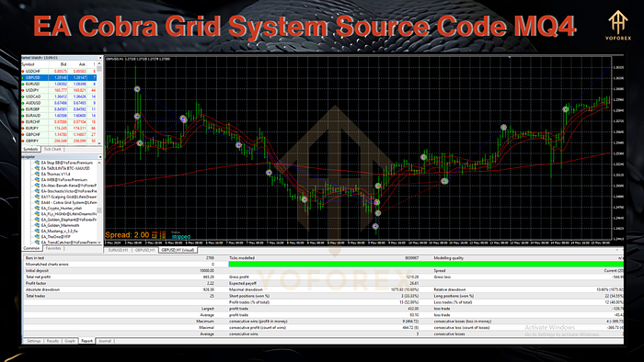Click the AUDUSD direction arrow icon
The width and height of the screenshot is (644, 362).
click(23, 103)
